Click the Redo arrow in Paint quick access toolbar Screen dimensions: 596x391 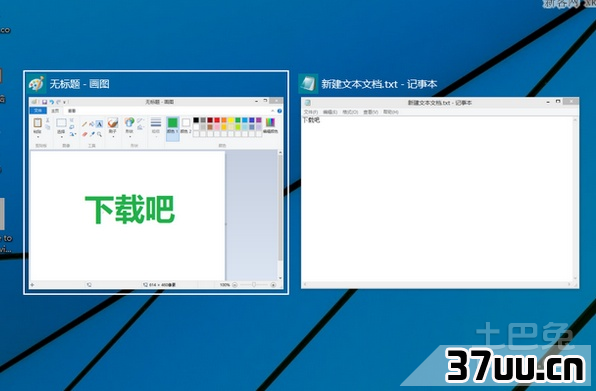coord(58,102)
